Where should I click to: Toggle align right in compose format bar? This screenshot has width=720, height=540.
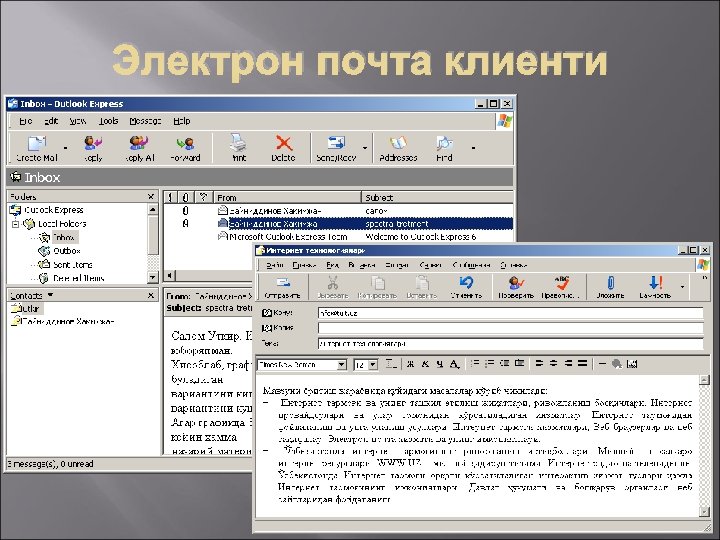(568, 364)
